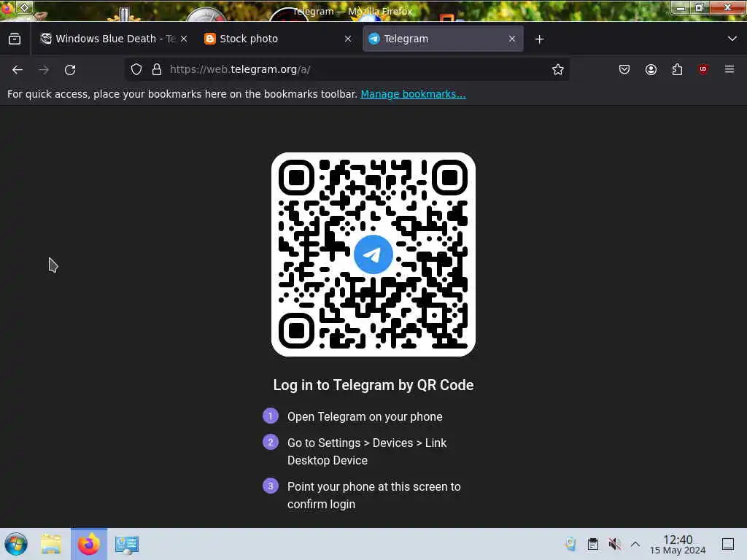
Task: Open uBlock Origin extension icon
Action: [703, 69]
